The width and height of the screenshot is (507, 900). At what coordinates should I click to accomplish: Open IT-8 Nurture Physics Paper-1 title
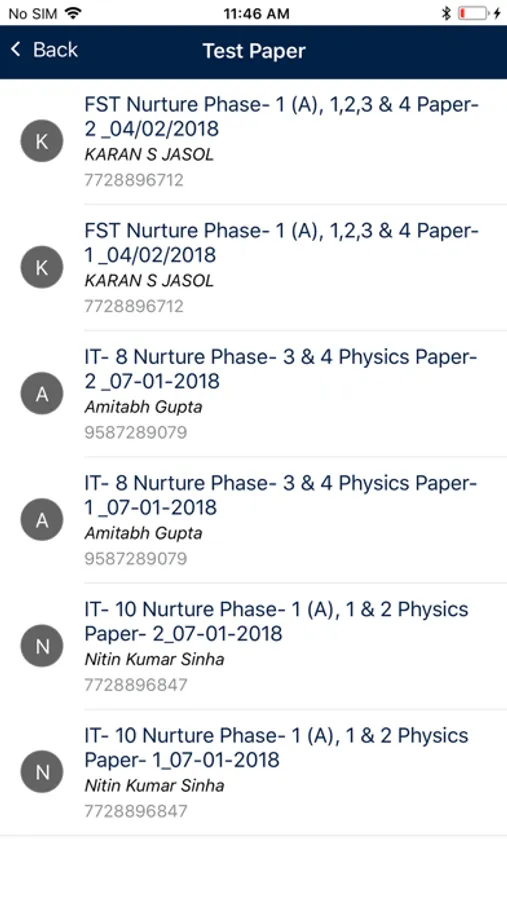click(281, 495)
